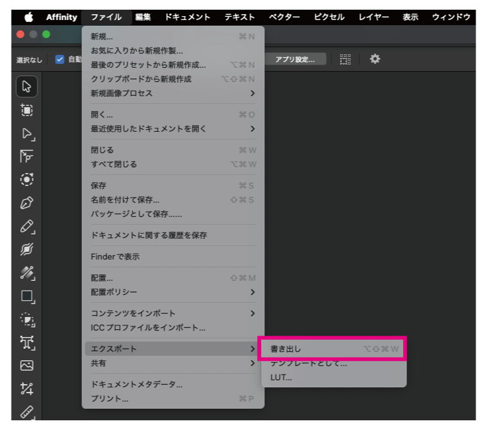Screen dimensions: 504x430
Task: Open settings gear icon in toolbar
Action: tap(375, 59)
